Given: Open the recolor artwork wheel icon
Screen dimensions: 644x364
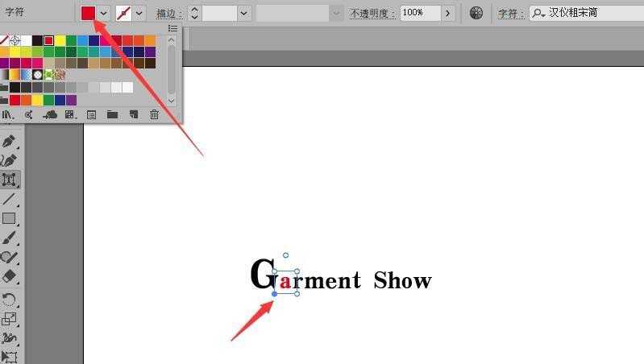Looking at the screenshot, I should pyautogui.click(x=476, y=13).
